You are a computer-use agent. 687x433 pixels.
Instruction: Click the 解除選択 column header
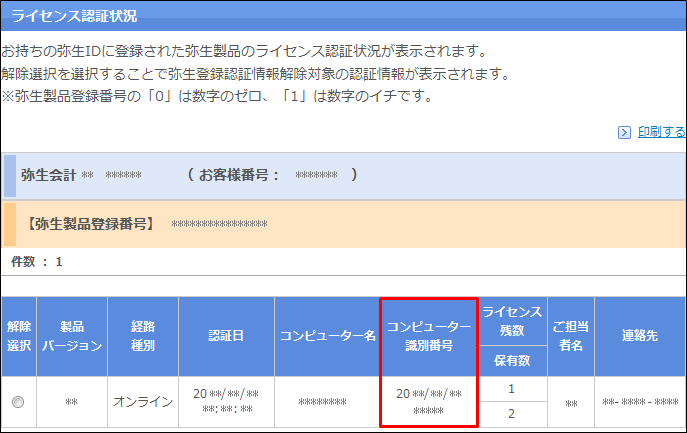(19, 336)
